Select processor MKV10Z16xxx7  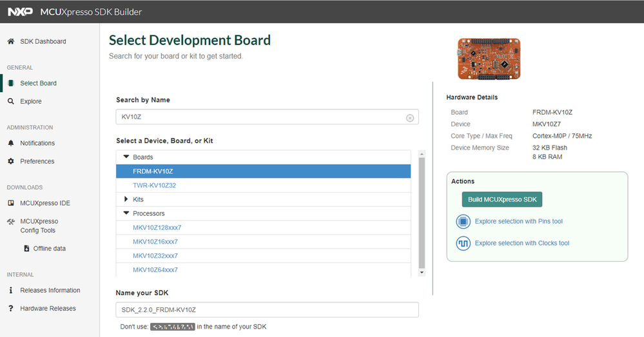click(155, 242)
